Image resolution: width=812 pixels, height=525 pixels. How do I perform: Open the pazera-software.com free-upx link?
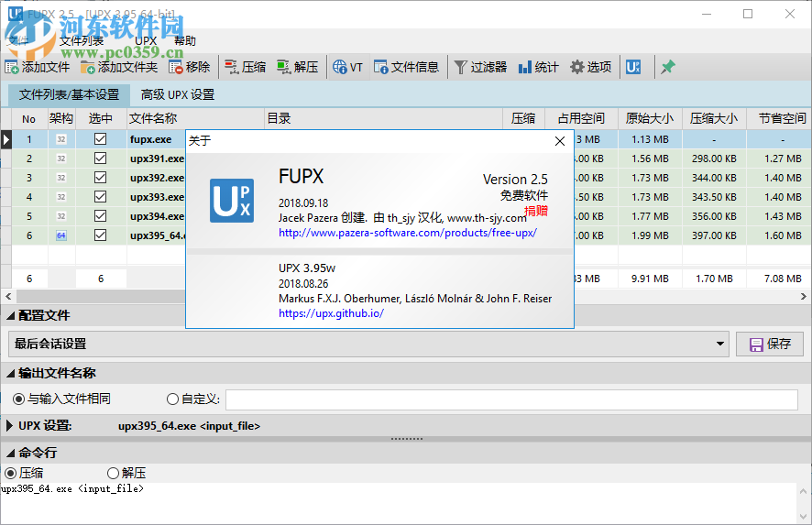(408, 233)
